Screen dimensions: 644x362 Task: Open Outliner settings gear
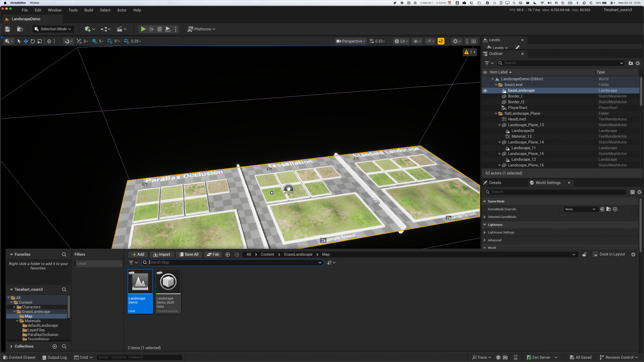pyautogui.click(x=638, y=63)
